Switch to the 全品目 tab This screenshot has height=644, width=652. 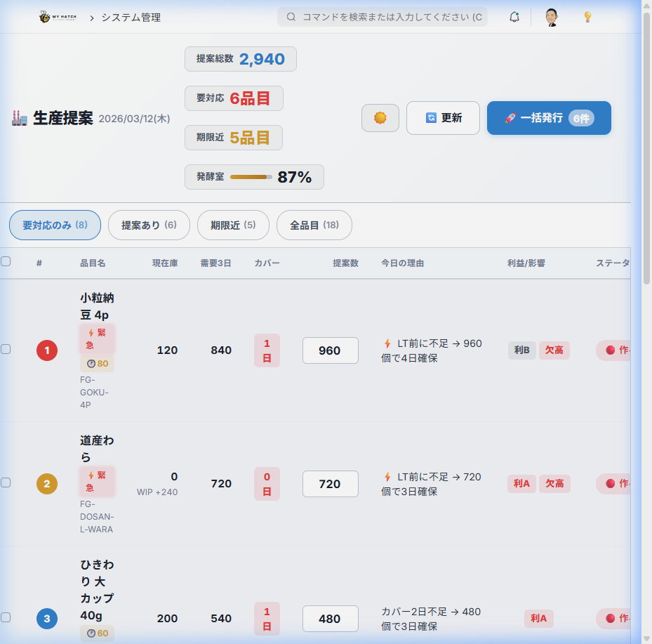(x=314, y=225)
